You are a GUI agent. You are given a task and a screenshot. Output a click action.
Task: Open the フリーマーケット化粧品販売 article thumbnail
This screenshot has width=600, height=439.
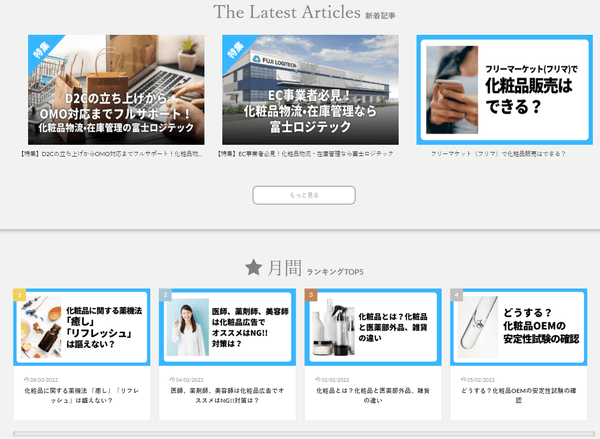click(x=505, y=90)
